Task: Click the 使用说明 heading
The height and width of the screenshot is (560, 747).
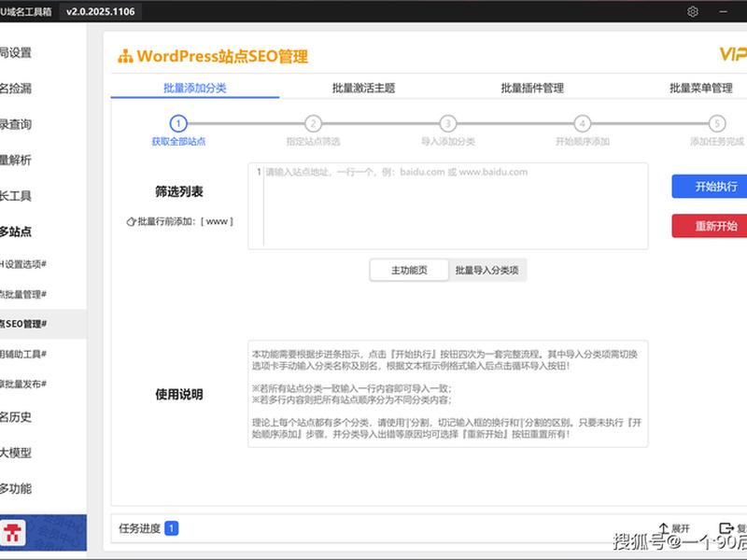Action: pyautogui.click(x=179, y=394)
